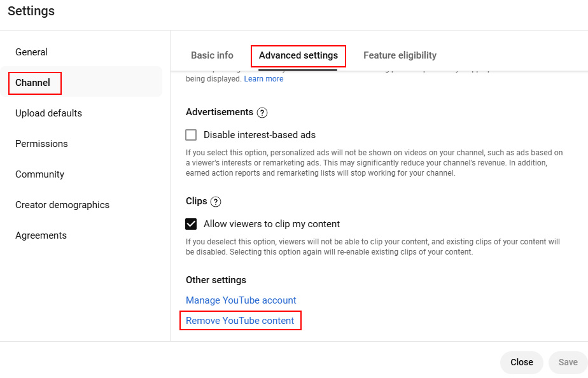588x378 pixels.
Task: Click the Clips section heading
Action: click(x=197, y=201)
